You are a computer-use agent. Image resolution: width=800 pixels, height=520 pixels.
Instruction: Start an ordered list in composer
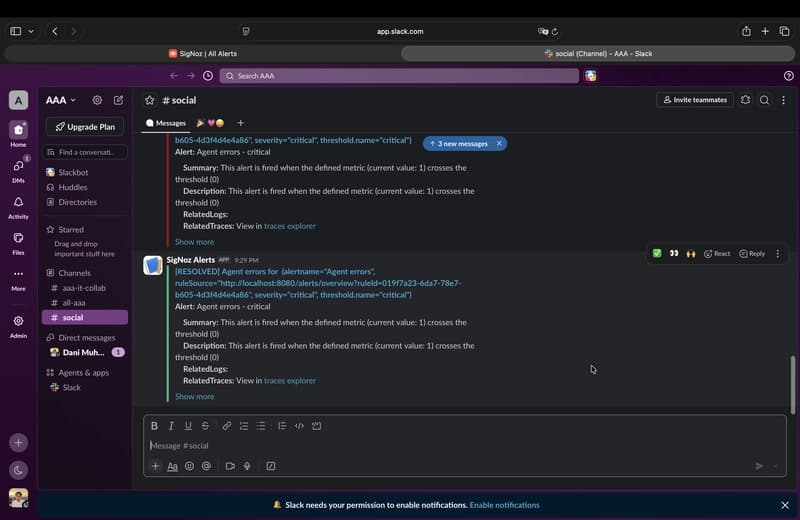click(x=244, y=426)
